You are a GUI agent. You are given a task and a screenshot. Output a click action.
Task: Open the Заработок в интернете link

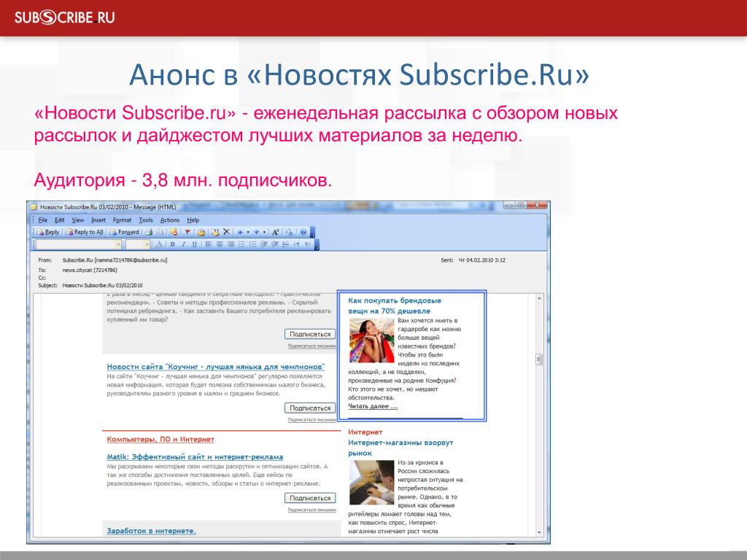(x=152, y=531)
